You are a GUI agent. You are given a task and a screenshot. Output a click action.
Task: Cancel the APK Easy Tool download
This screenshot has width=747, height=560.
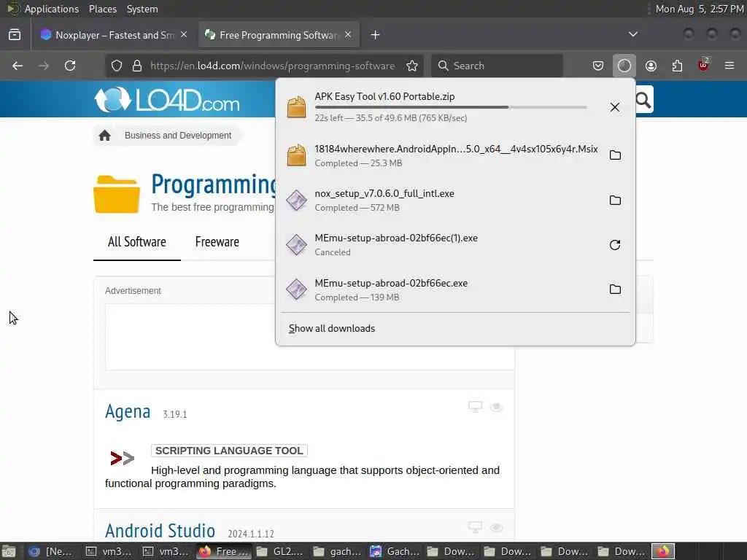tap(614, 107)
